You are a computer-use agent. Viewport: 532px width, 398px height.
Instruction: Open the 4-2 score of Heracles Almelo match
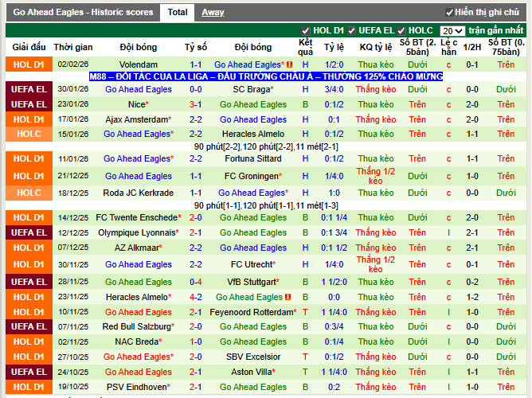[x=196, y=297]
